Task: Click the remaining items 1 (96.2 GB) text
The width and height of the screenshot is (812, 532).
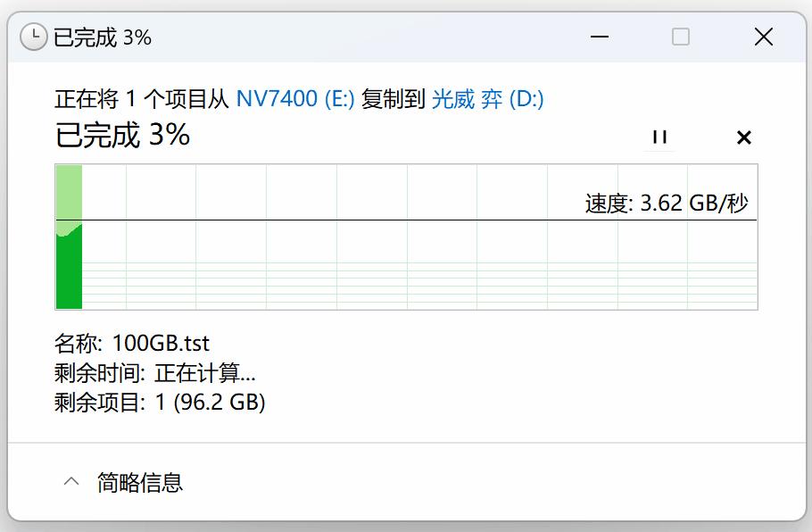Action: (210, 403)
